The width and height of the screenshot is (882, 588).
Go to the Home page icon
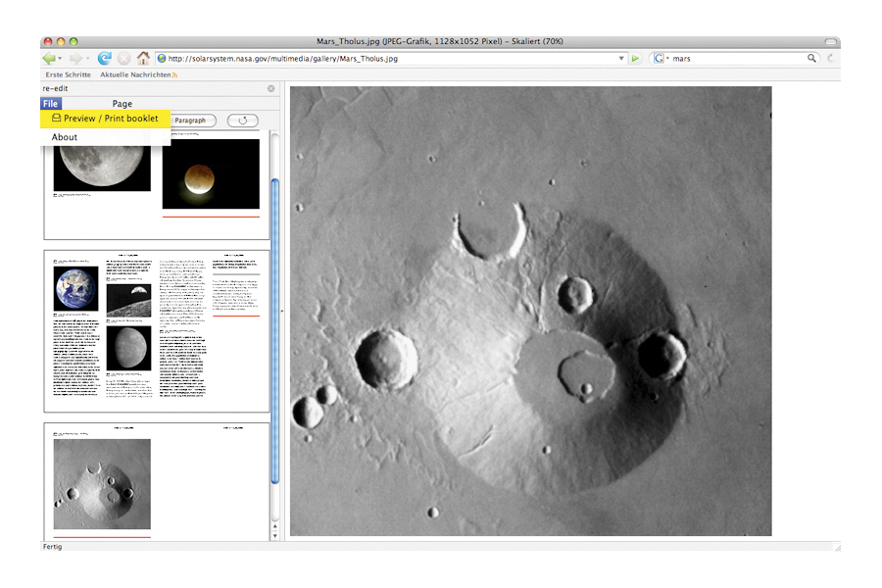pos(144,59)
